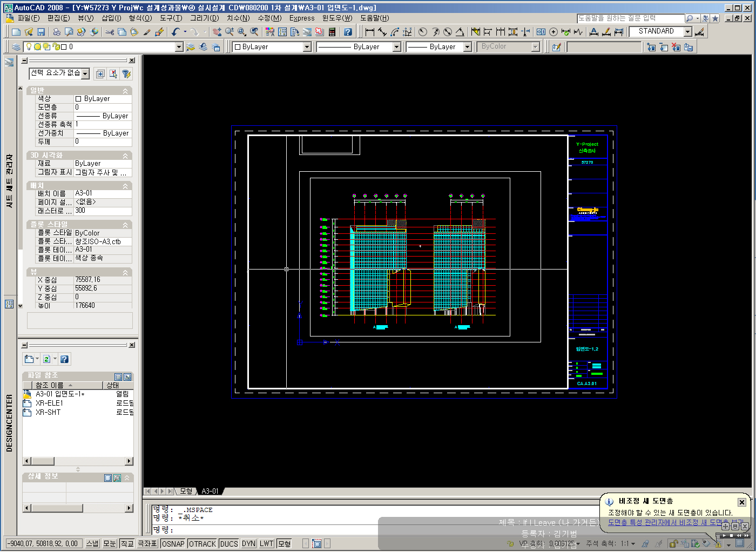This screenshot has width=756, height=552.
Task: Open the QuickCalc calculator icon
Action: [332, 32]
